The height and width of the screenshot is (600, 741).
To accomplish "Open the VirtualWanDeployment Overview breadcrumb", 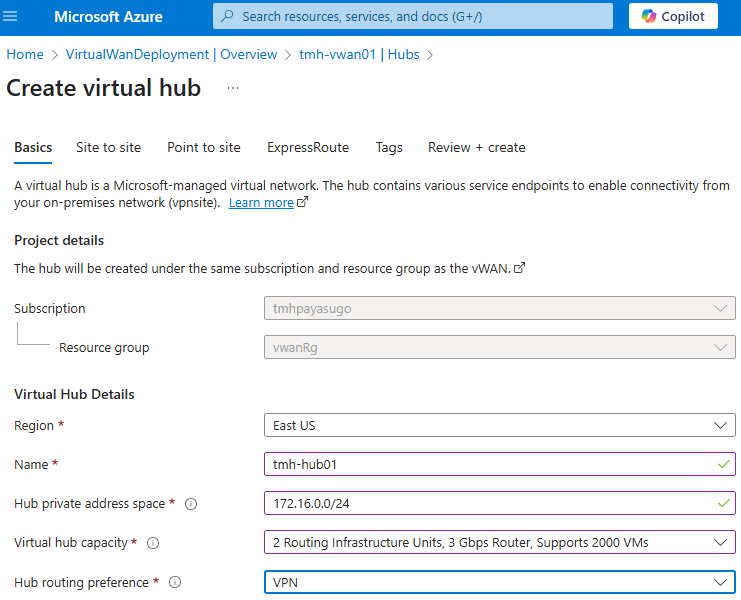I will 171,54.
